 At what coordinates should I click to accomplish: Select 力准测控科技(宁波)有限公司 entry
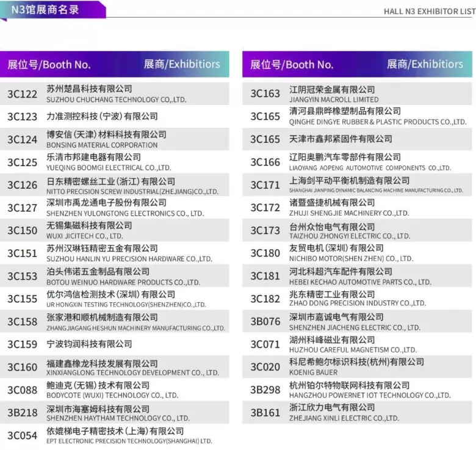[102, 116]
